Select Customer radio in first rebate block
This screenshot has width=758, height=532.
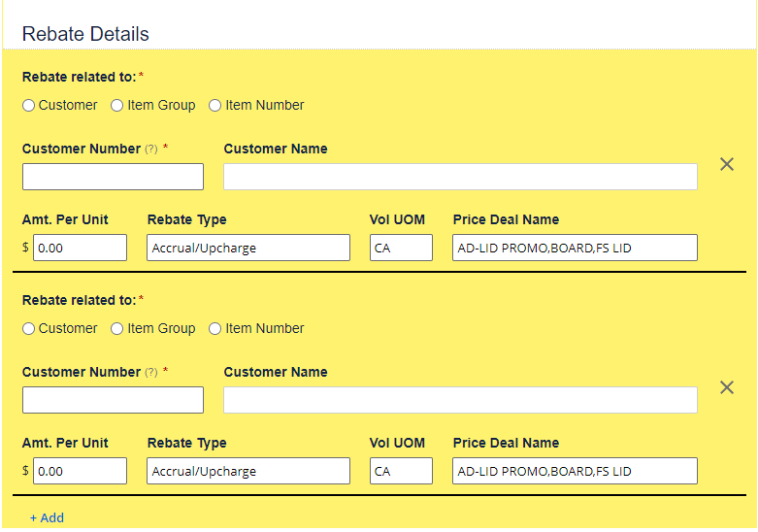click(x=28, y=106)
